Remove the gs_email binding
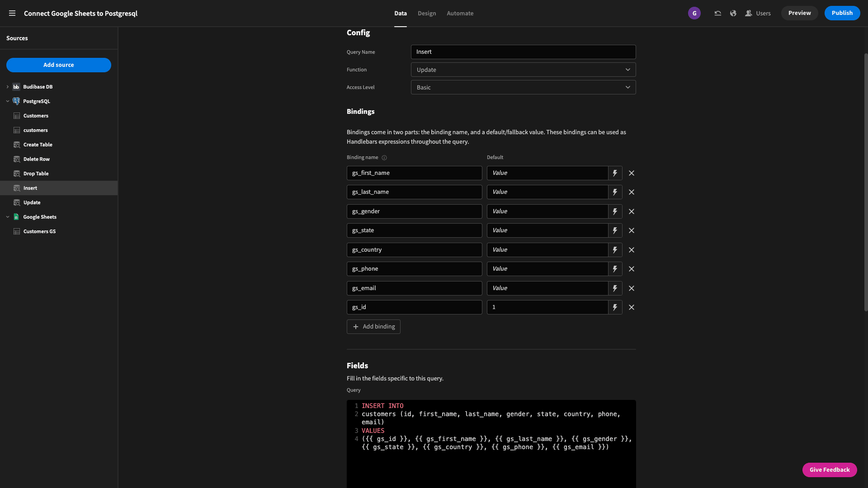Image resolution: width=868 pixels, height=488 pixels. click(632, 288)
